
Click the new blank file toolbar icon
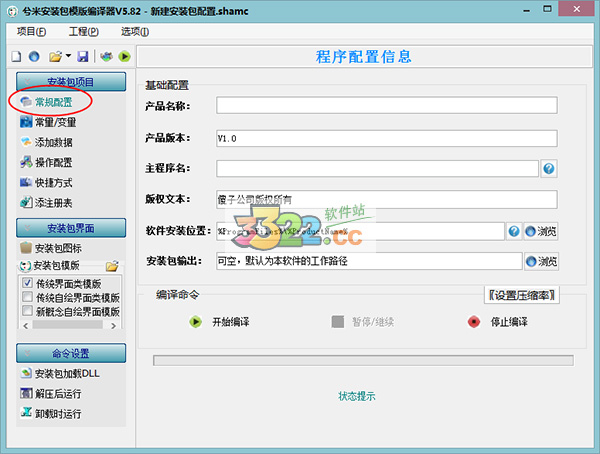(16, 57)
